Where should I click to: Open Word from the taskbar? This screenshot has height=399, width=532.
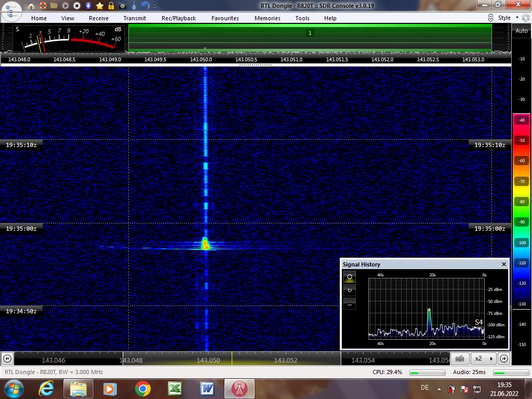(207, 389)
